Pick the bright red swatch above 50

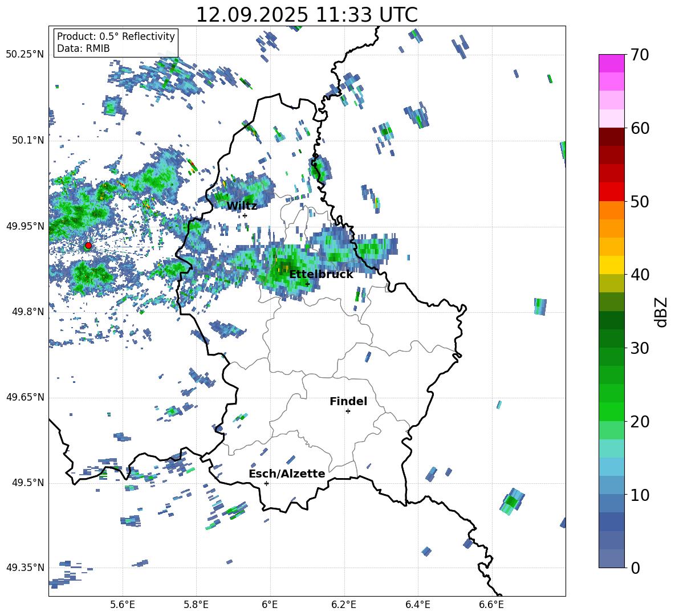(611, 191)
